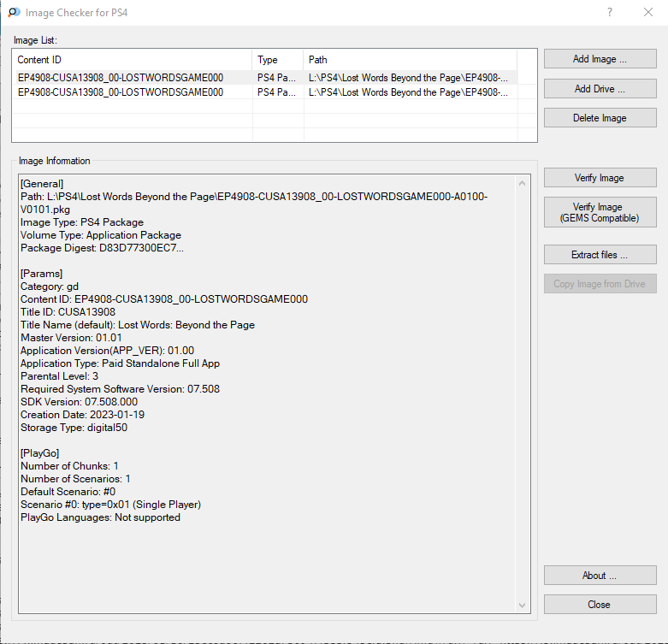
Task: Click the 'Master Version: 01.01' line
Action: coord(71,338)
